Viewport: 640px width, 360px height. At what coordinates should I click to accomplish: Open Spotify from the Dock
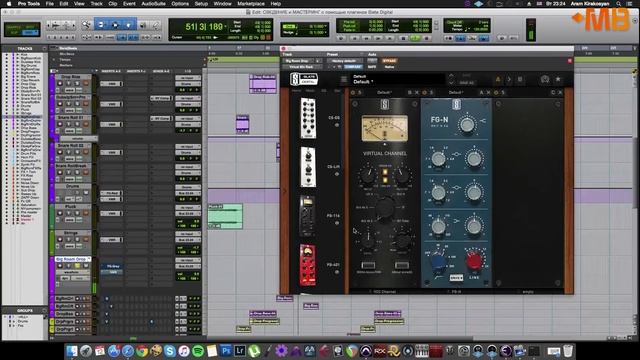click(198, 351)
